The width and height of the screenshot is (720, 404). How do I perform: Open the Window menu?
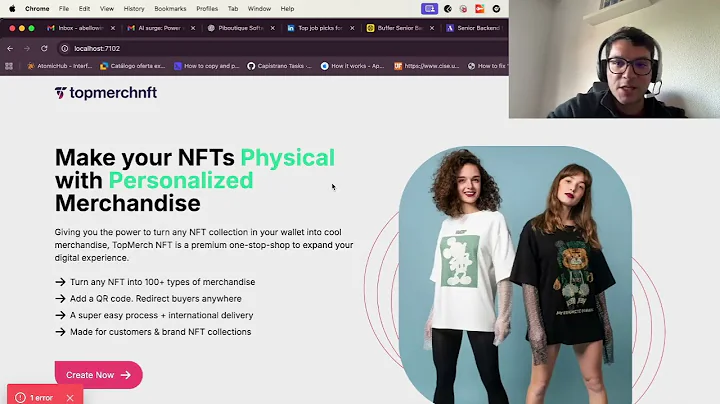click(259, 9)
